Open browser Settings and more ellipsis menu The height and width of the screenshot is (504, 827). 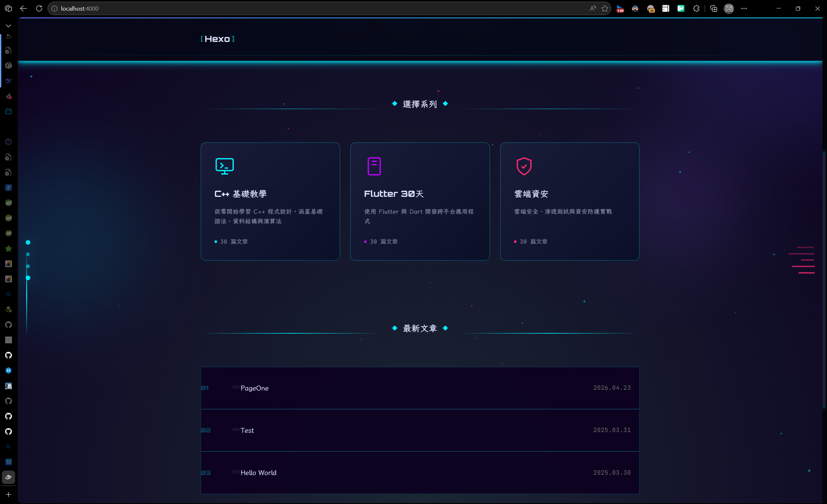(x=744, y=8)
